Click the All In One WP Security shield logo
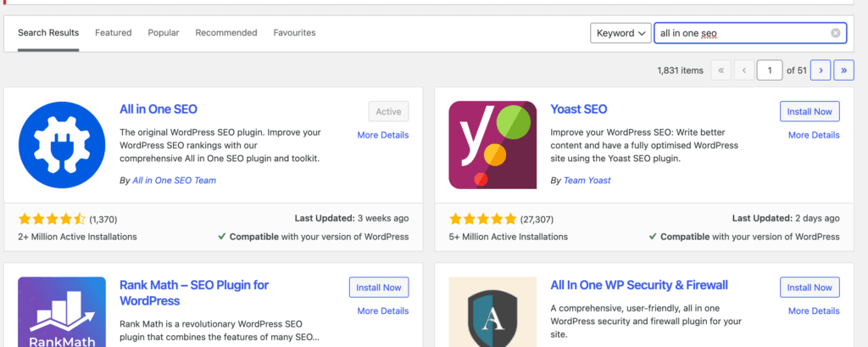The width and height of the screenshot is (868, 347). tap(492, 311)
